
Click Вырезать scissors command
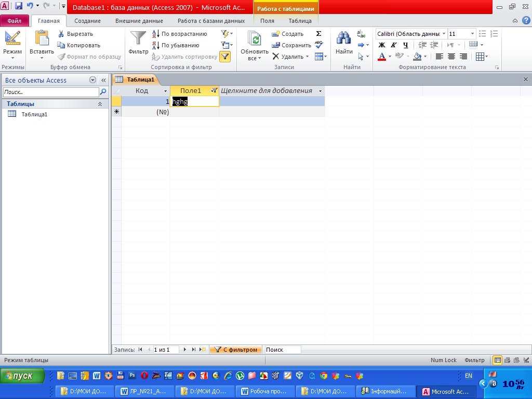coord(75,34)
